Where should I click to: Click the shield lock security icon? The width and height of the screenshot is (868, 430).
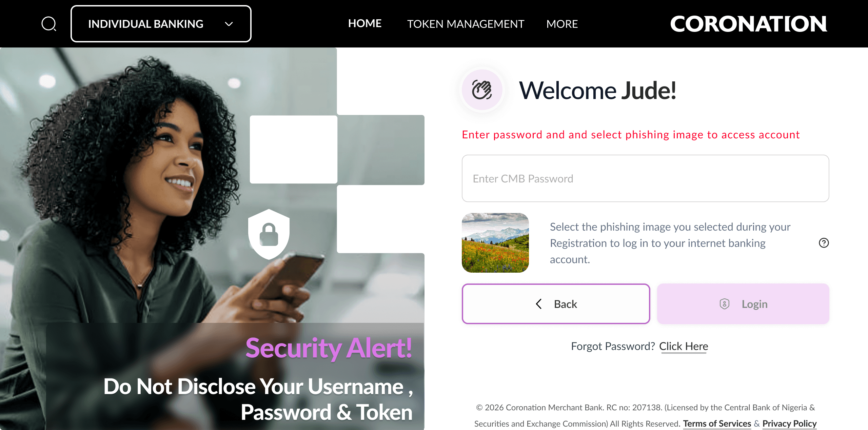269,234
